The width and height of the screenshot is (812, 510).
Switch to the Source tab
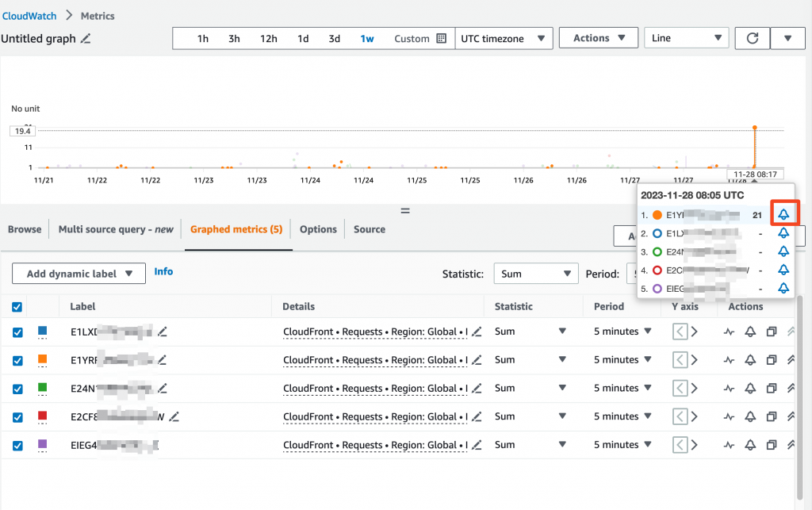coord(370,229)
